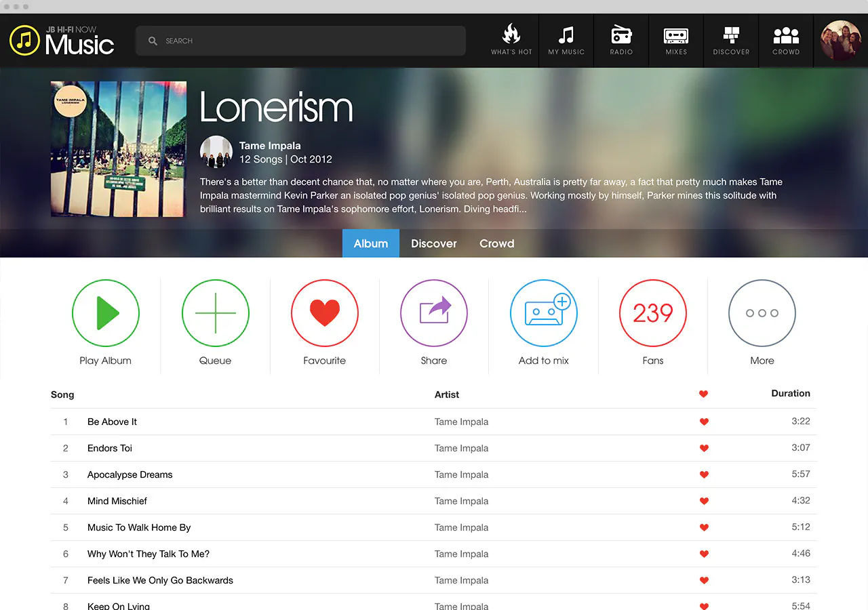Switch to the Crowd tab below description

tap(497, 243)
